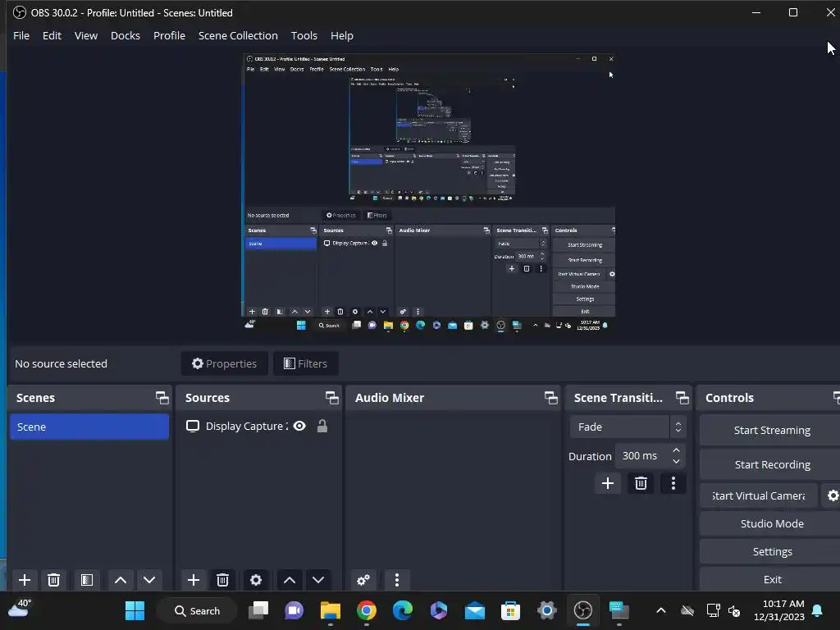840x630 pixels.
Task: Click the taskbar Search box
Action: [197, 610]
